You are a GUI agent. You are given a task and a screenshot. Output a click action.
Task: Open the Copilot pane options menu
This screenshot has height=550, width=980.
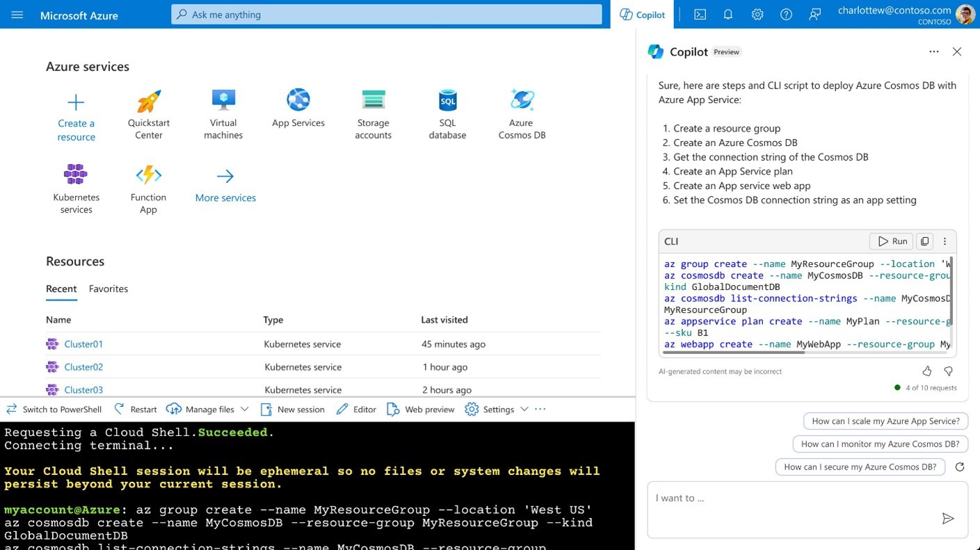(x=934, y=51)
